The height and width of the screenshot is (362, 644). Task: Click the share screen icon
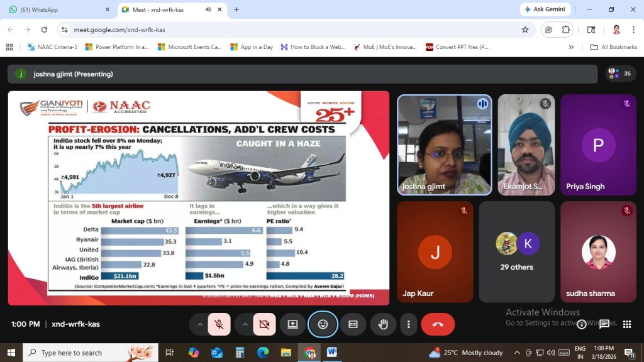point(292,324)
